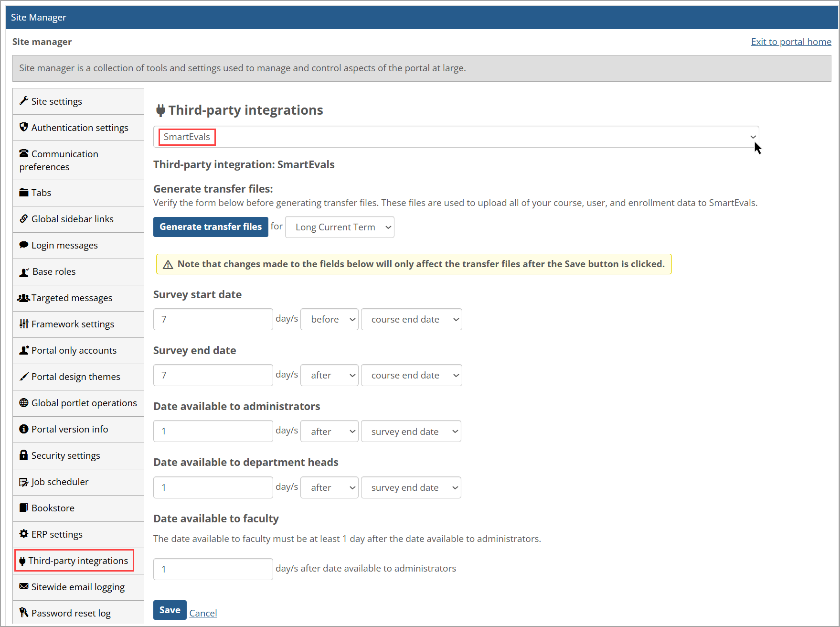Click the Generate transfer files button
Viewport: 840px width, 627px height.
tap(211, 227)
